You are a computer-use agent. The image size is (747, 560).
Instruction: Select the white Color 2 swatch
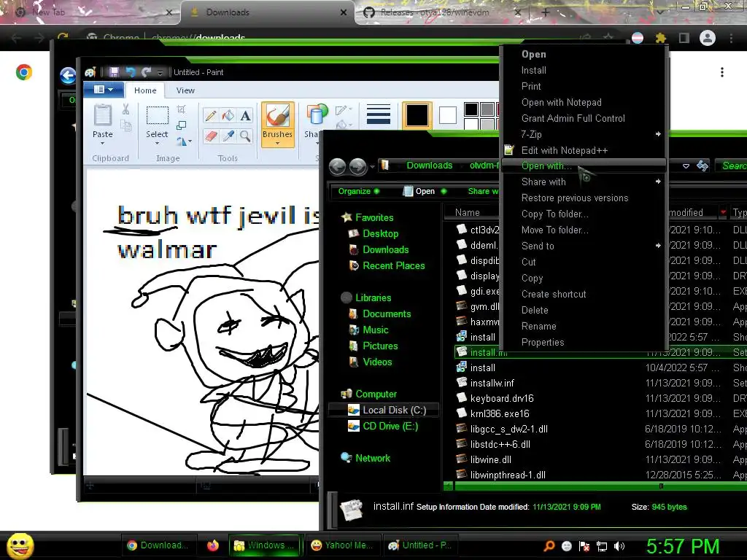[x=447, y=115]
